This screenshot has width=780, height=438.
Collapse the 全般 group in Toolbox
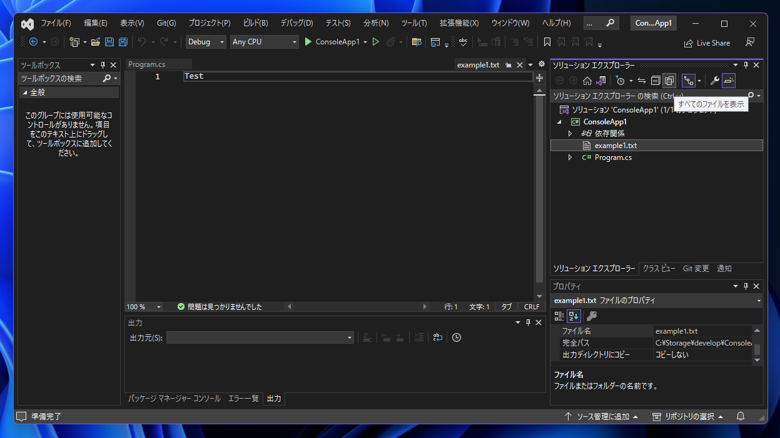tap(25, 93)
